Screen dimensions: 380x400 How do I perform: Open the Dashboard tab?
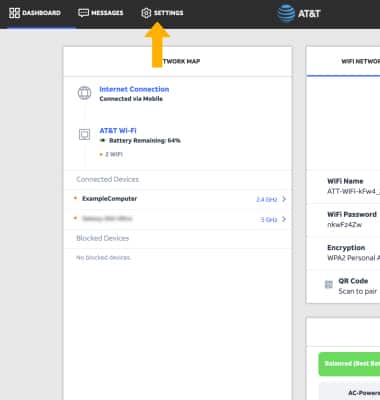point(35,13)
